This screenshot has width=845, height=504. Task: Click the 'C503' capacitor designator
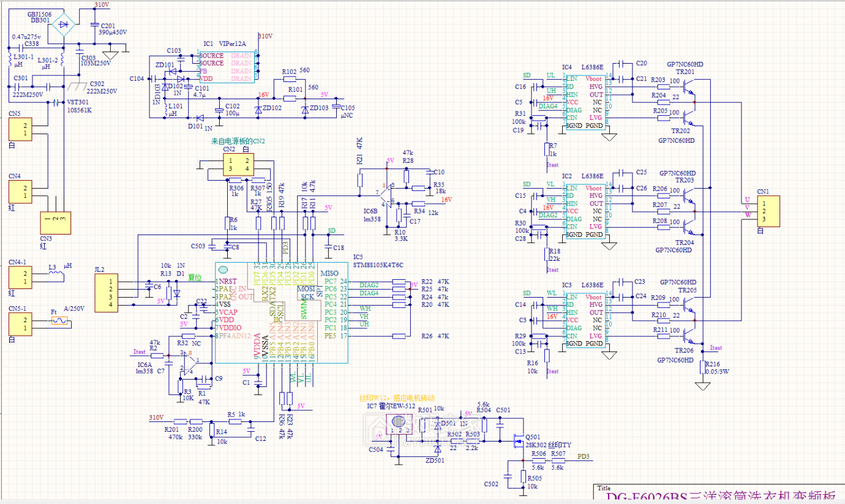(x=198, y=246)
